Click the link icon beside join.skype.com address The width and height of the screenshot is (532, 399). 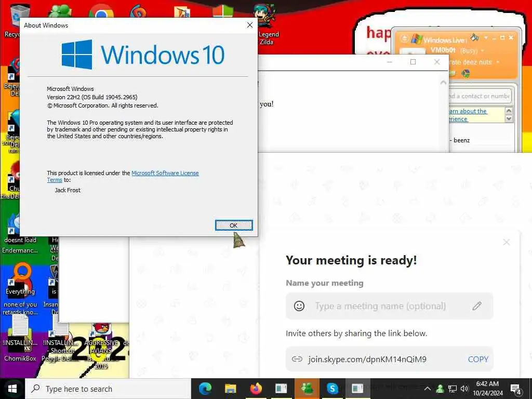click(x=297, y=359)
